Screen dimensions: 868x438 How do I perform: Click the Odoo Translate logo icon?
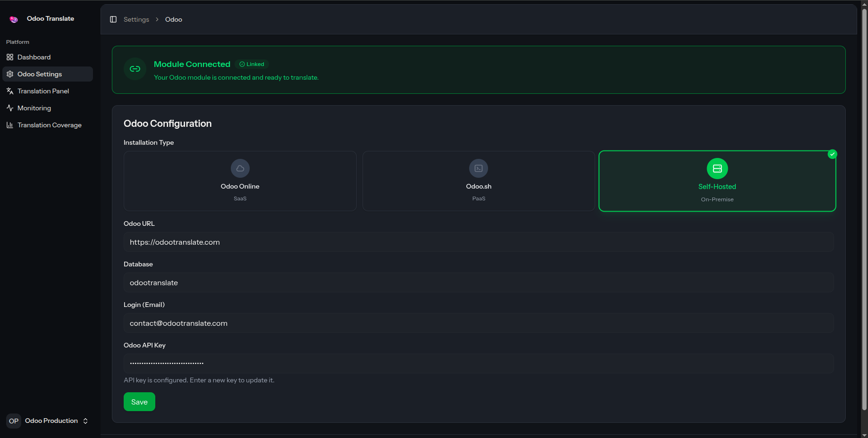[14, 19]
